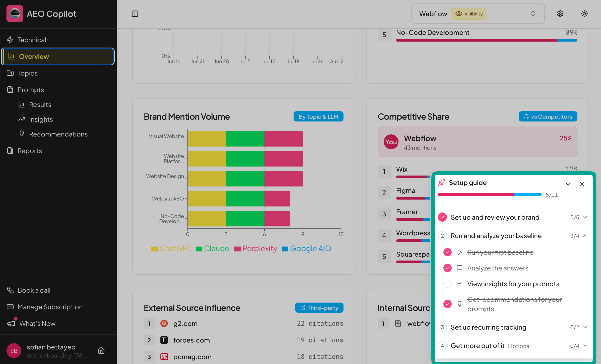
Task: Click the chart icon beside View insights
Action: point(460,284)
